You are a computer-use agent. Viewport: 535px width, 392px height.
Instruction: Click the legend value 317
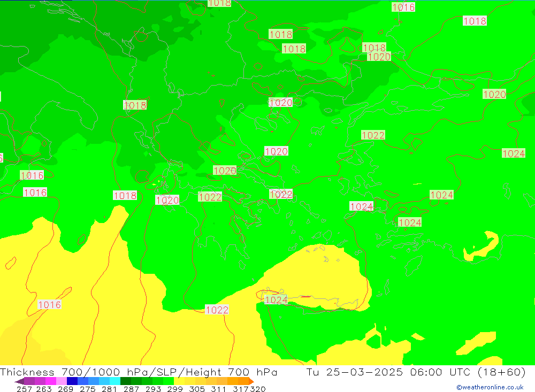(x=240, y=389)
